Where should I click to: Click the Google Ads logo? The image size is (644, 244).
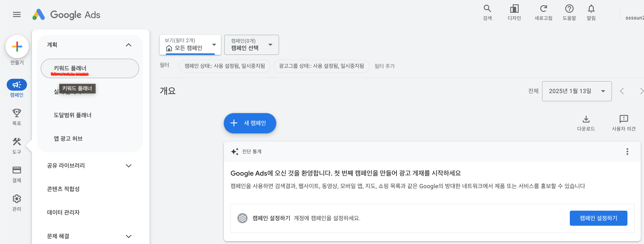click(x=66, y=15)
